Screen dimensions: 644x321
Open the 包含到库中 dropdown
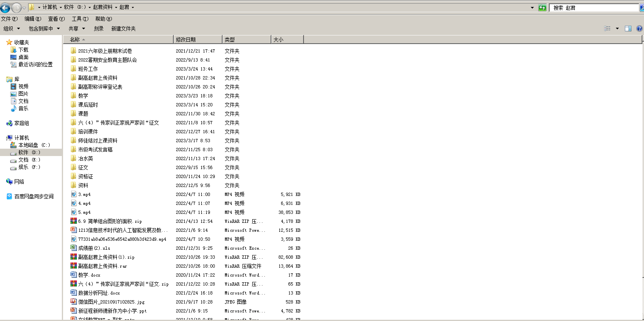(44, 29)
